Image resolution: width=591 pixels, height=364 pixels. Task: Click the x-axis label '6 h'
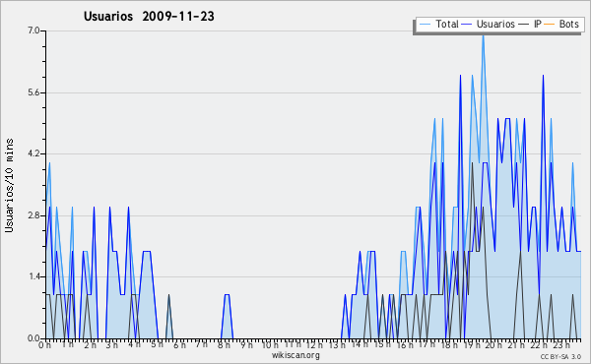click(x=179, y=345)
